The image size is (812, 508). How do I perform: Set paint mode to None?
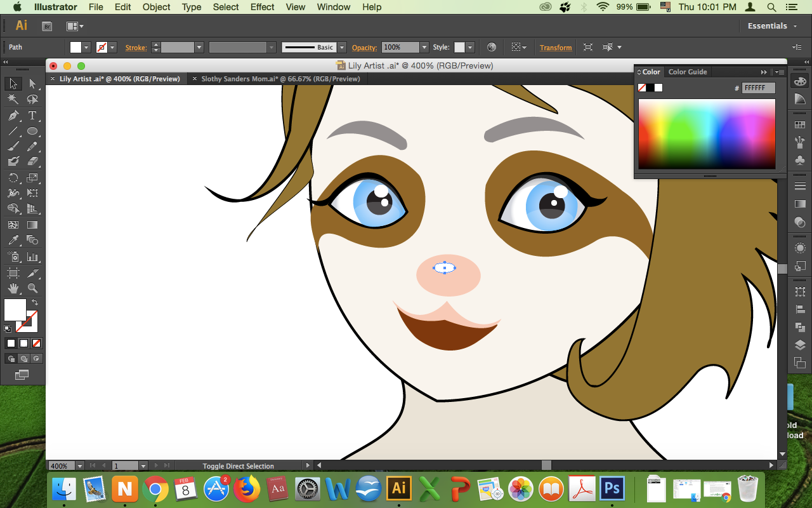pos(36,343)
